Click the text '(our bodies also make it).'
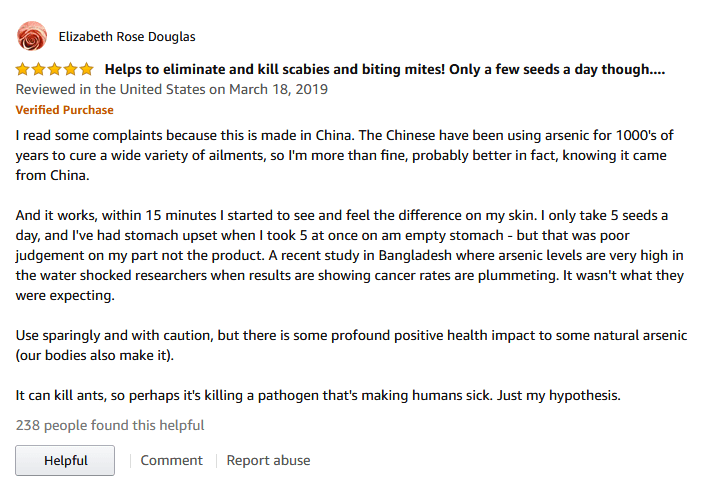 (x=95, y=355)
